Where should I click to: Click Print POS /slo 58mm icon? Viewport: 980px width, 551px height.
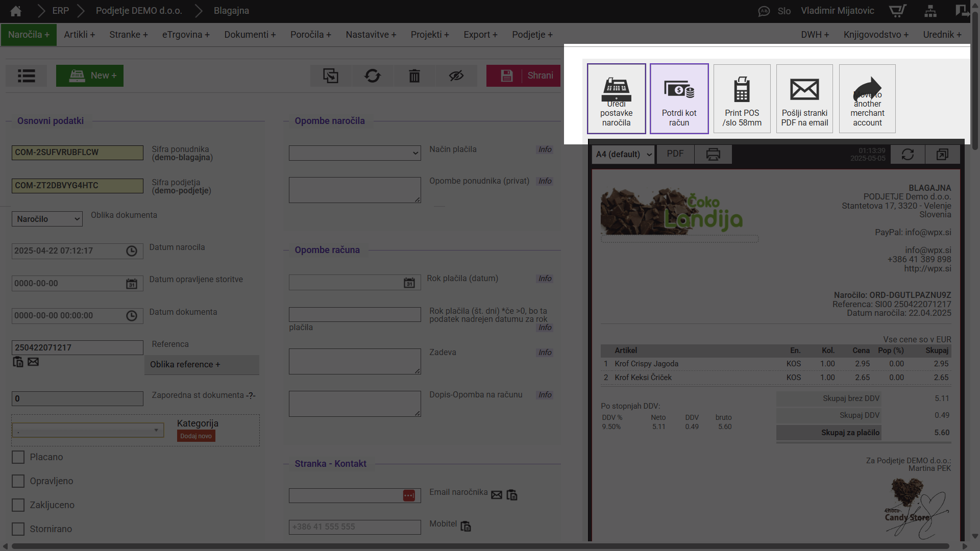pos(742,98)
